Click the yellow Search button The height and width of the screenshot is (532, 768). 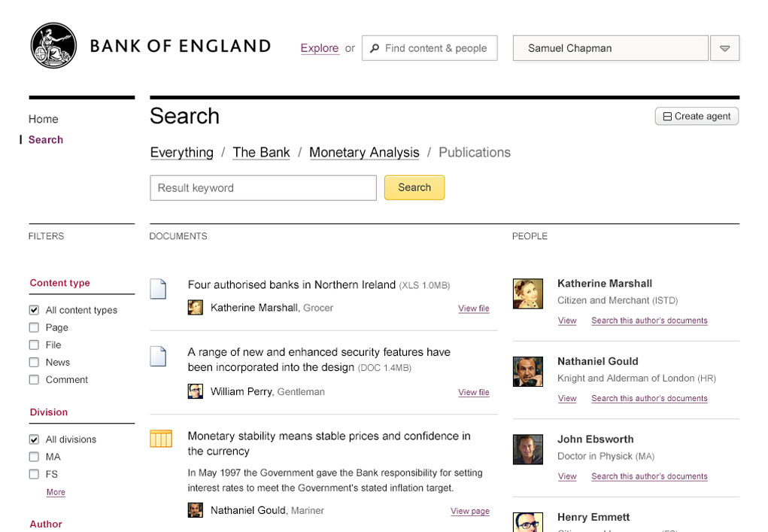414,187
